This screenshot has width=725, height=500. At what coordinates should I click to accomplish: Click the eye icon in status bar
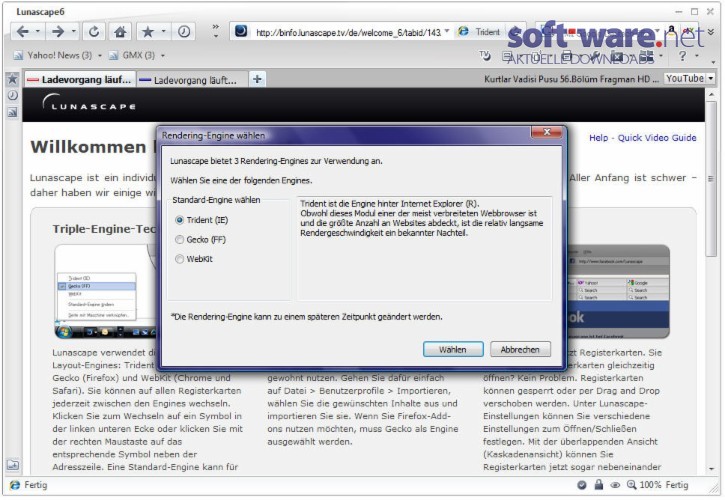click(615, 485)
